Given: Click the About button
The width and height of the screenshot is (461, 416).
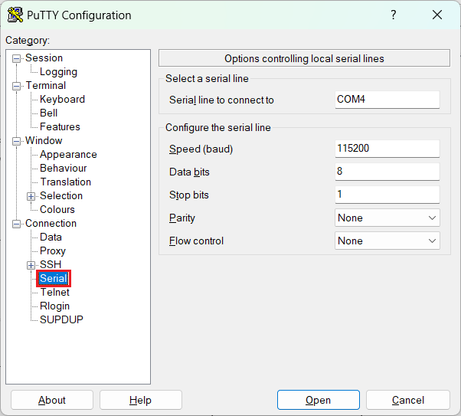Looking at the screenshot, I should click(x=52, y=400).
